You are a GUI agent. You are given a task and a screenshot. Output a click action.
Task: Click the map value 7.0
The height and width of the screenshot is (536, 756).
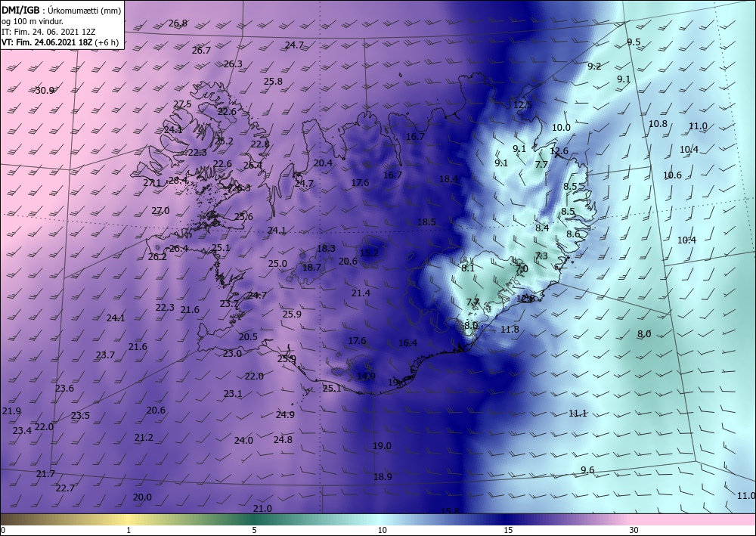click(522, 268)
